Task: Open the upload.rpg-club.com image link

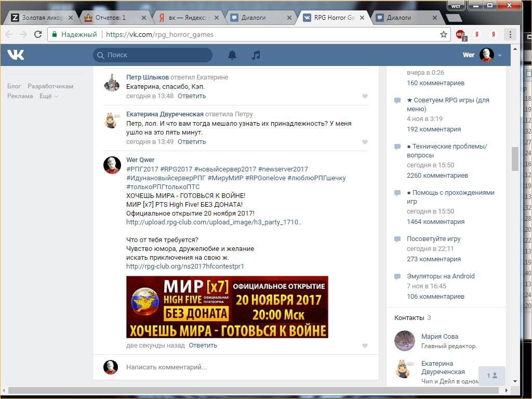Action: (214, 222)
